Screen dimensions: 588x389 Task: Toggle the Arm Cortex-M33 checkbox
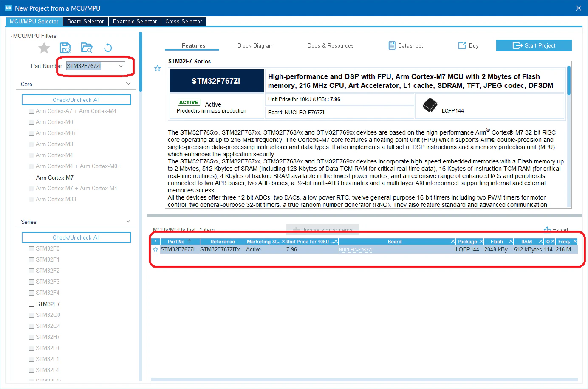coord(31,200)
